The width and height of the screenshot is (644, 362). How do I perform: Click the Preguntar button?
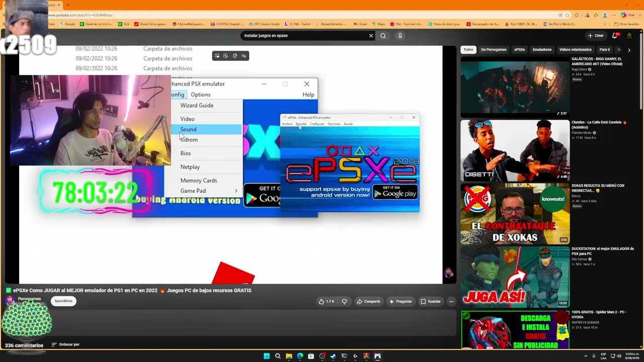click(400, 302)
